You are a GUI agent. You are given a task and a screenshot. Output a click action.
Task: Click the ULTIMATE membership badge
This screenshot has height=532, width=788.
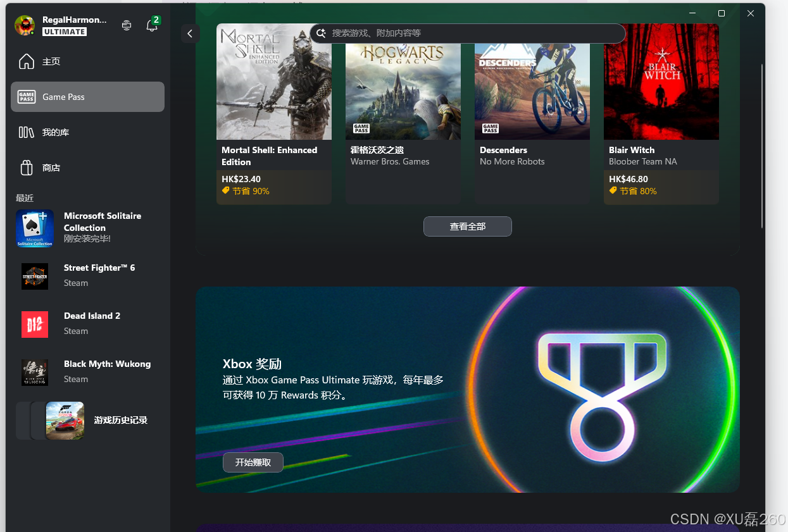65,32
